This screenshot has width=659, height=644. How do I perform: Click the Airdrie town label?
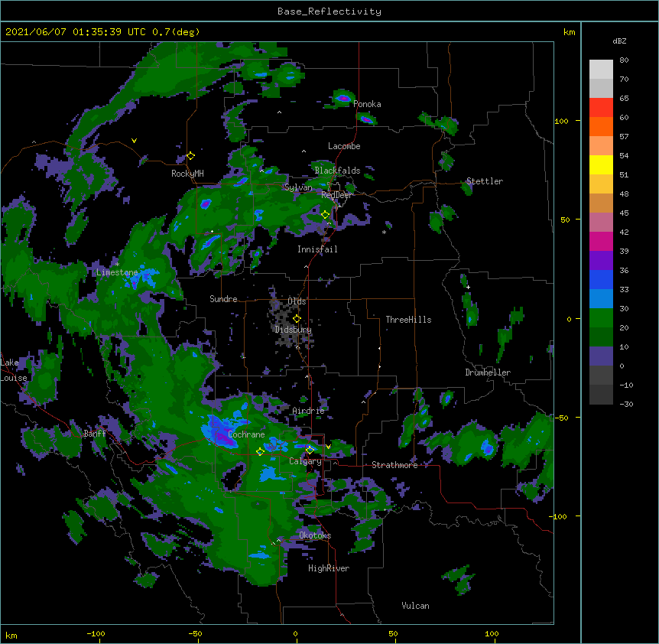308,411
